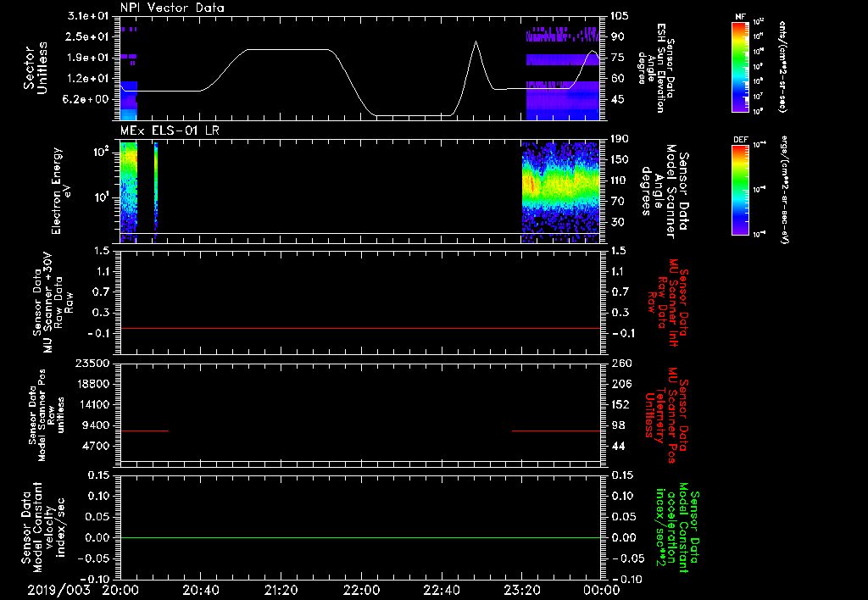Image resolution: width=868 pixels, height=600 pixels.
Task: Click the 10² electron energy tick label
Action: pyautogui.click(x=103, y=152)
